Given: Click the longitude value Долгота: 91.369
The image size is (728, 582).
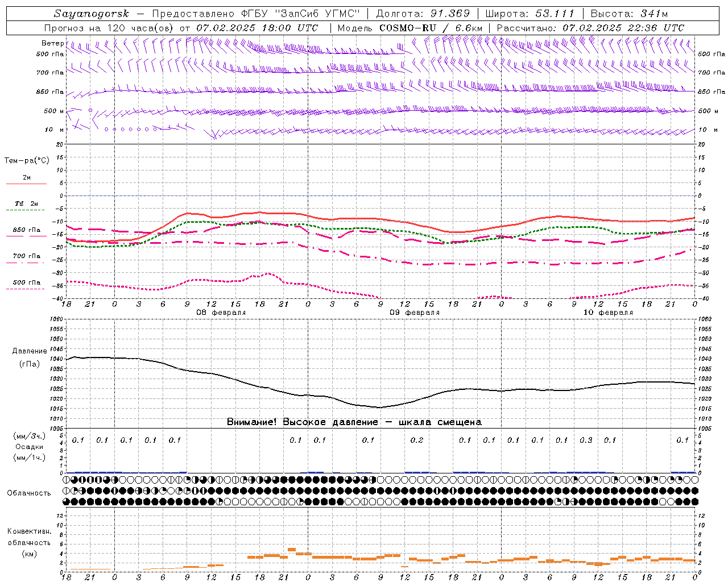Looking at the screenshot, I should coord(423,14).
